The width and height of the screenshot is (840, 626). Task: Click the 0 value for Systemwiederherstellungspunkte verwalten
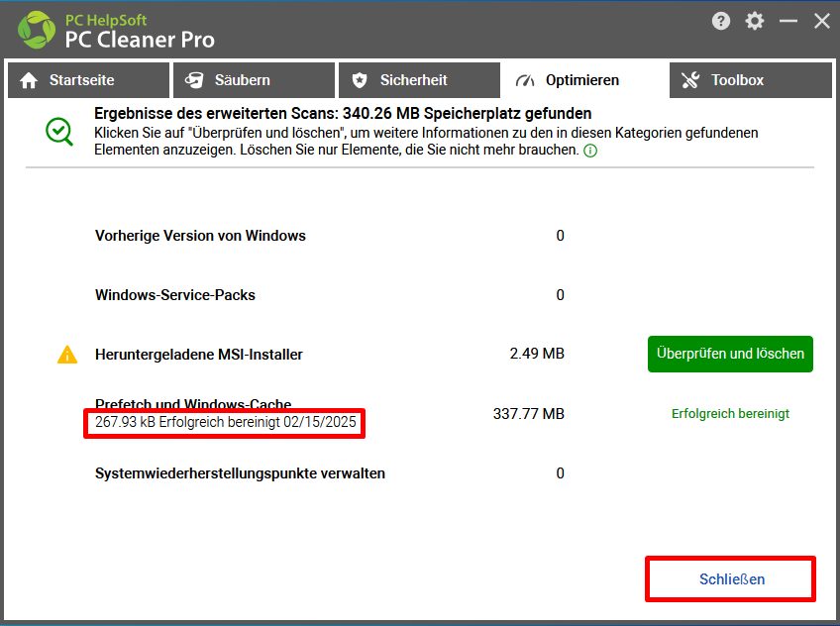[x=560, y=473]
